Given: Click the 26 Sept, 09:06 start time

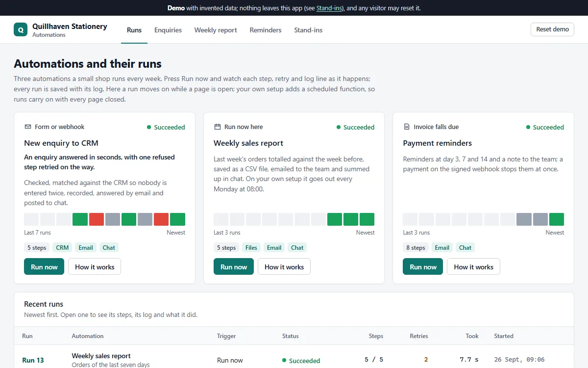Looking at the screenshot, I should coord(519,360).
